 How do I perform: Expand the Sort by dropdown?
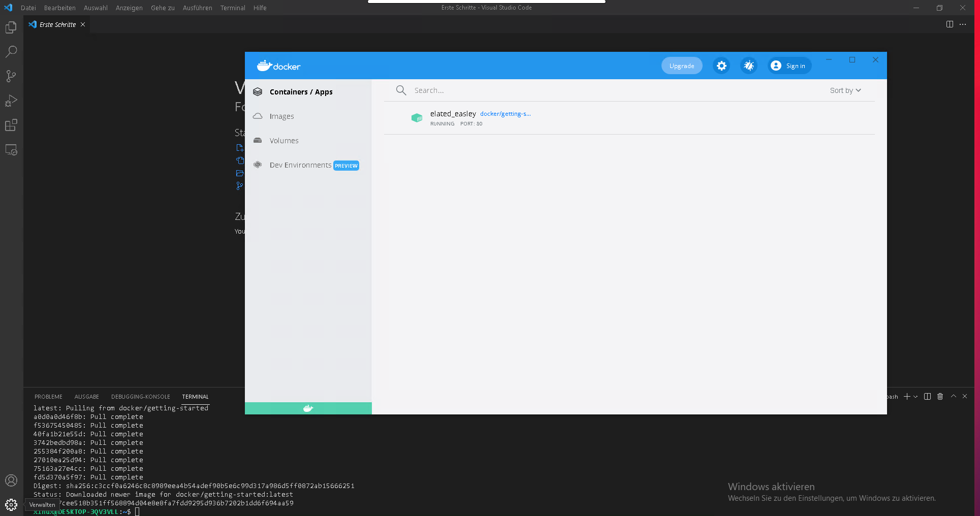click(x=845, y=90)
